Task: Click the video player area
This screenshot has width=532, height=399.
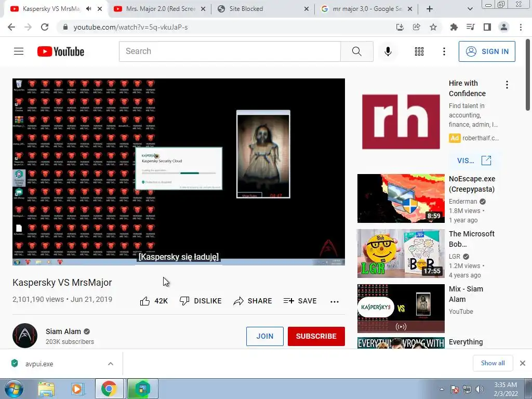Action: click(179, 171)
